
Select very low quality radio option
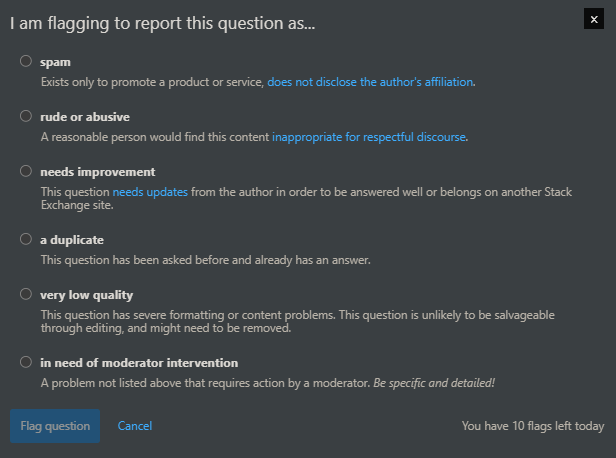(26, 295)
